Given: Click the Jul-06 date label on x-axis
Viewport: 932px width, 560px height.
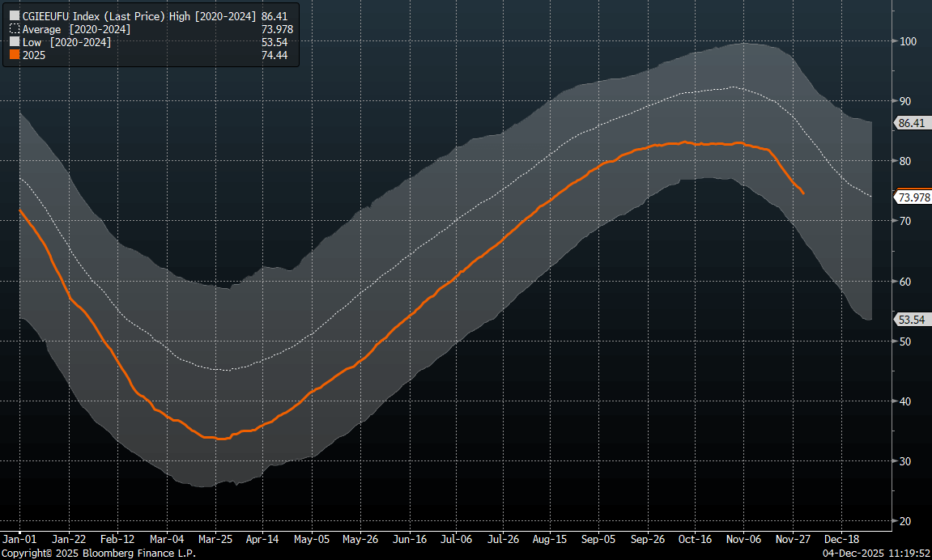Looking at the screenshot, I should (x=456, y=539).
